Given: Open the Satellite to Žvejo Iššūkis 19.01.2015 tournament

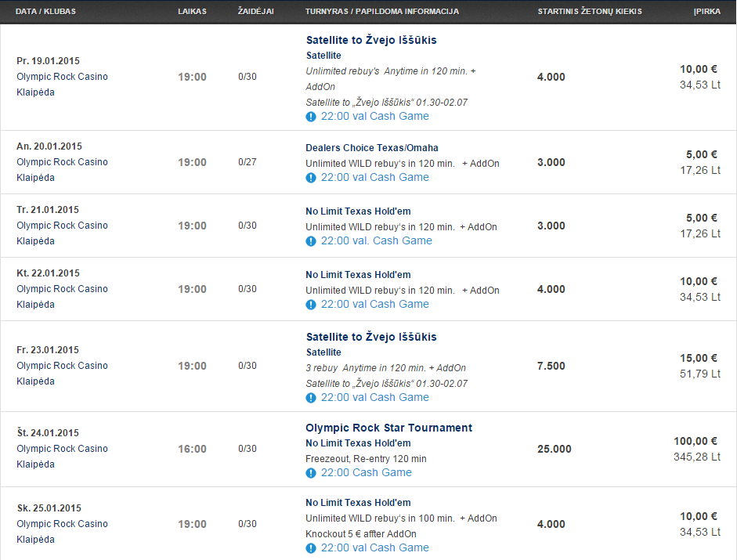Looking at the screenshot, I should (371, 40).
